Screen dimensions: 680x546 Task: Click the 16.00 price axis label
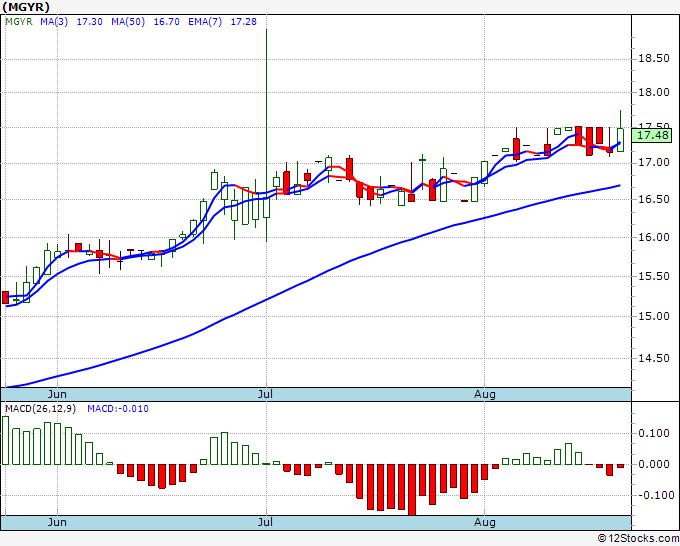[x=654, y=237]
